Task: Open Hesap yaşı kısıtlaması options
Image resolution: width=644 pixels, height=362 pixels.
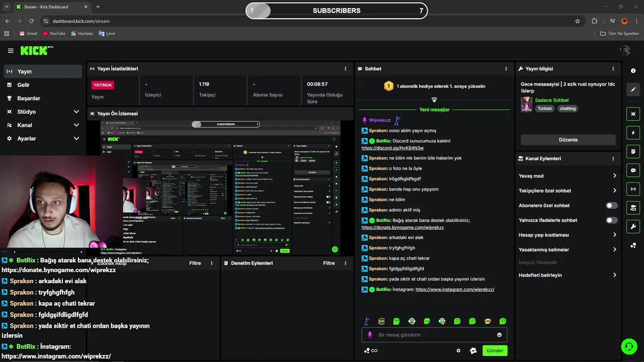Action: (568, 235)
